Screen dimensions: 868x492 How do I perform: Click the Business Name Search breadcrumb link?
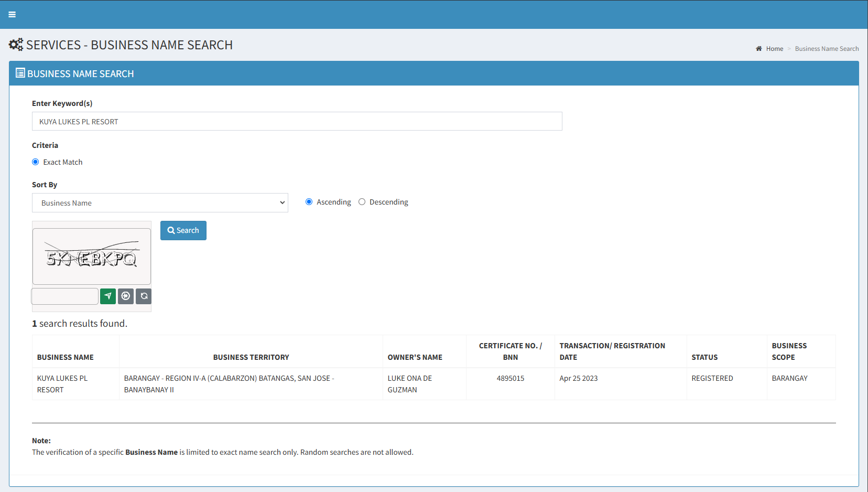click(827, 49)
